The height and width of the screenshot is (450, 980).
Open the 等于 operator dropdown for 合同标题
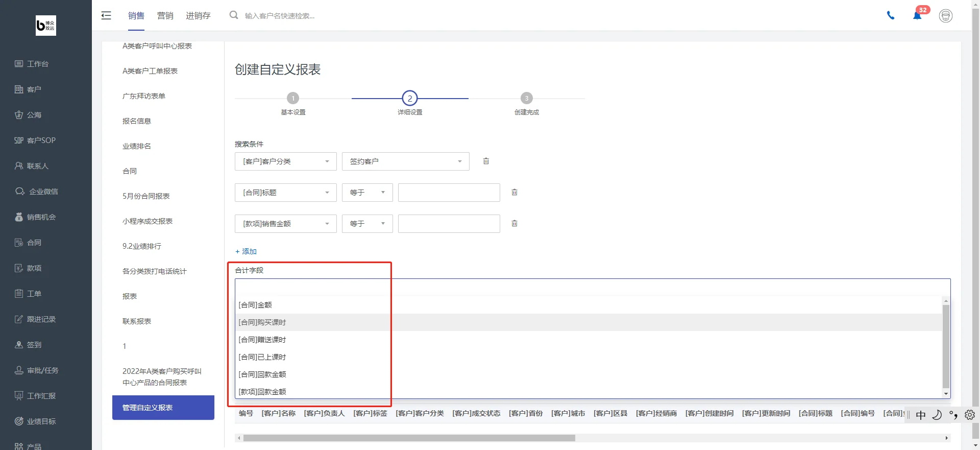367,193
